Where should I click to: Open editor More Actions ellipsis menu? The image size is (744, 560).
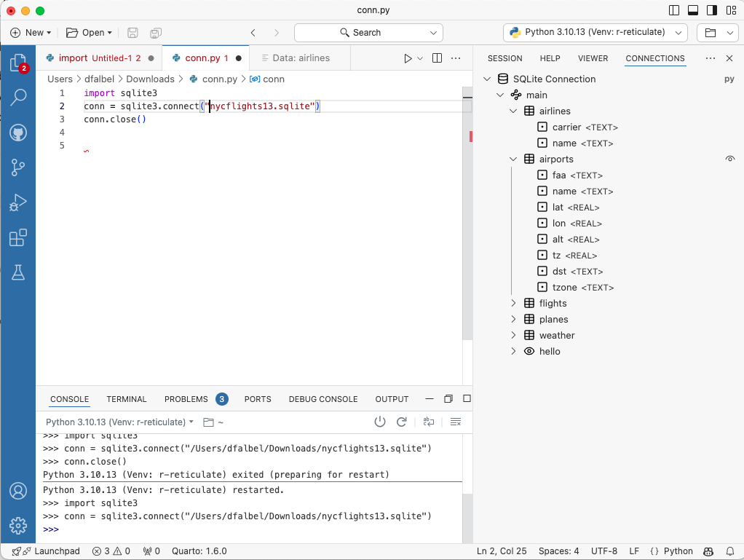[x=456, y=58]
